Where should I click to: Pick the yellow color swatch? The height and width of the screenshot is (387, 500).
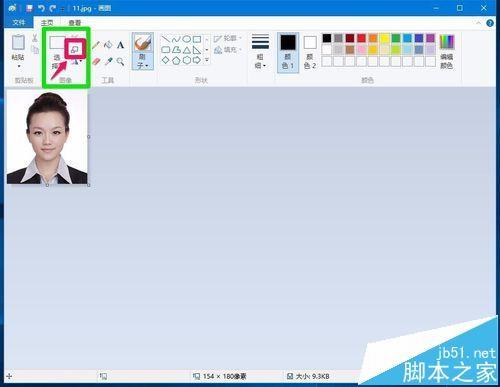[384, 38]
